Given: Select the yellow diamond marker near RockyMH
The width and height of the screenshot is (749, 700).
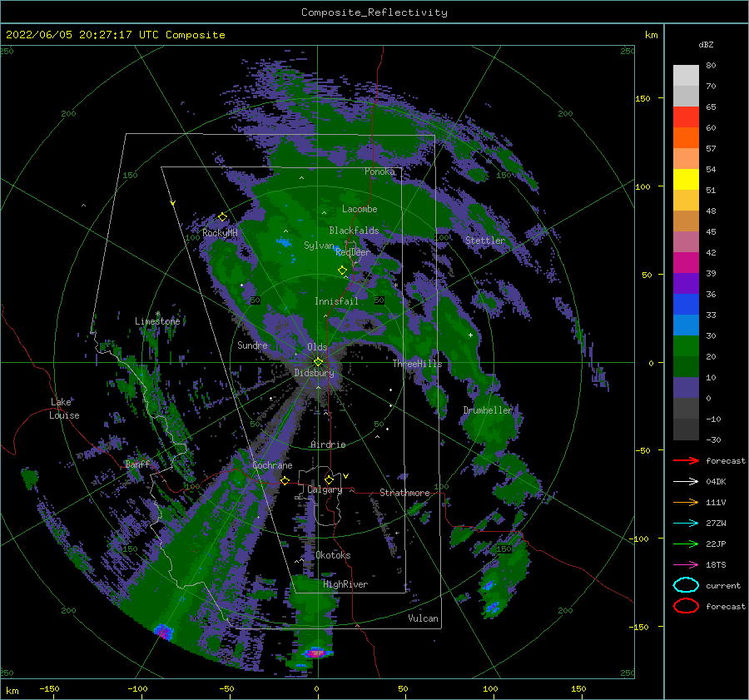Looking at the screenshot, I should tap(222, 217).
